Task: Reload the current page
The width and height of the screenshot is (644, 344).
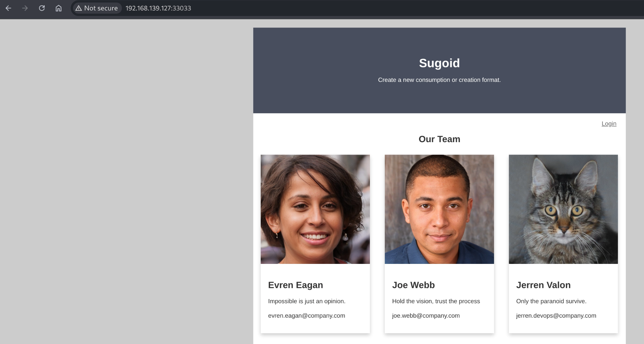Action: click(x=42, y=8)
